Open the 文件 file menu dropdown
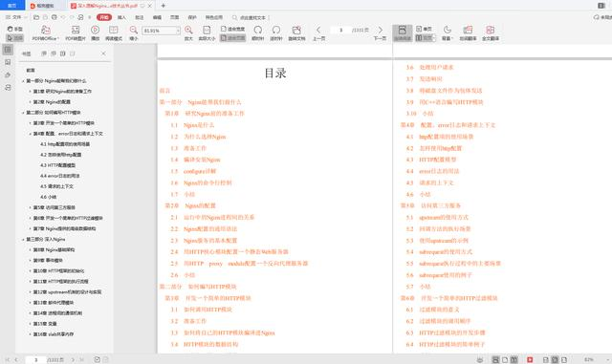This screenshot has height=364, width=612. pos(16,17)
